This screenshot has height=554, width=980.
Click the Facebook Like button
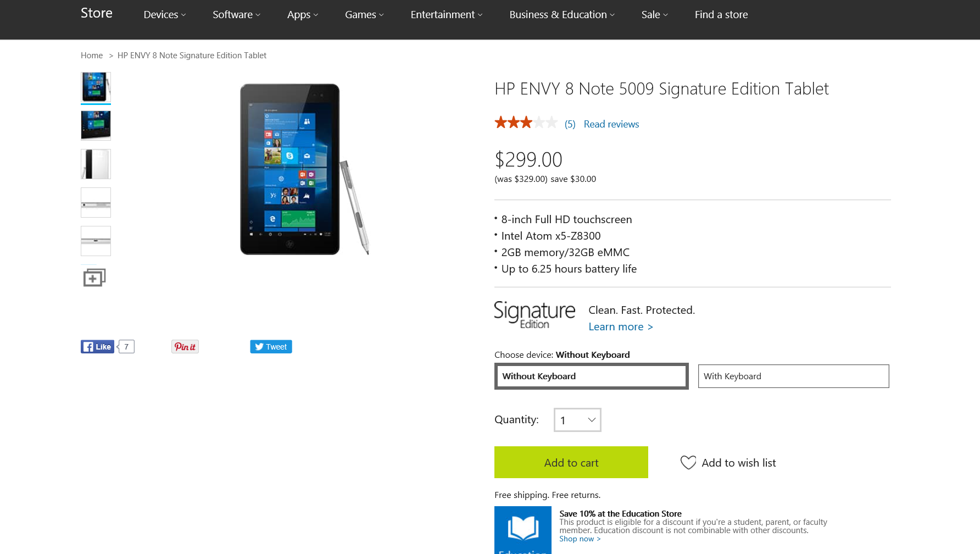[x=97, y=347]
